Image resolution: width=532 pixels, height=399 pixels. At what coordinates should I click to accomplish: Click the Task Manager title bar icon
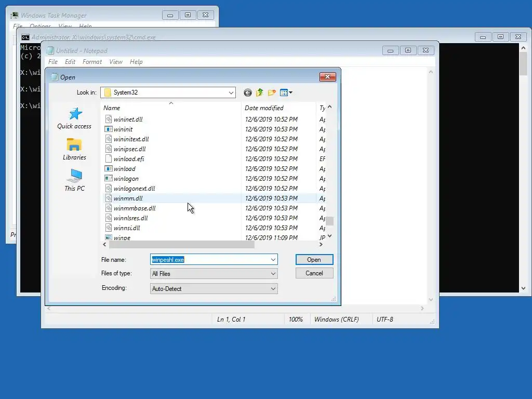tap(14, 15)
